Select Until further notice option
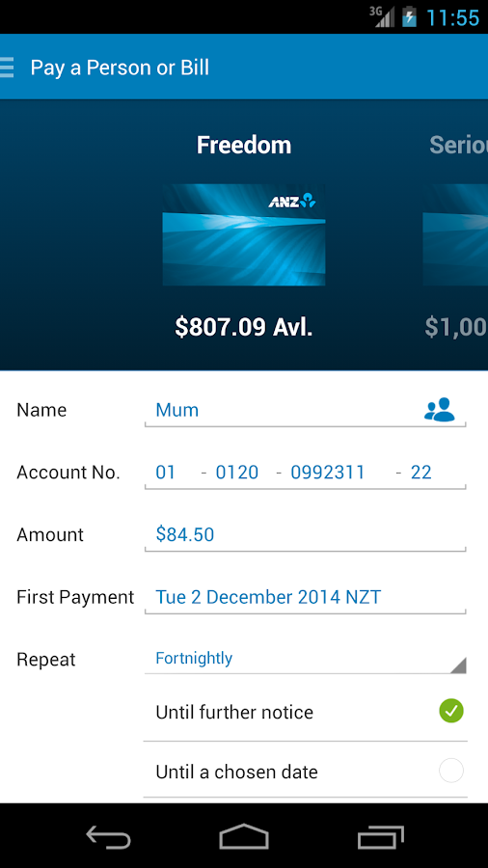The image size is (488, 868). 306,712
